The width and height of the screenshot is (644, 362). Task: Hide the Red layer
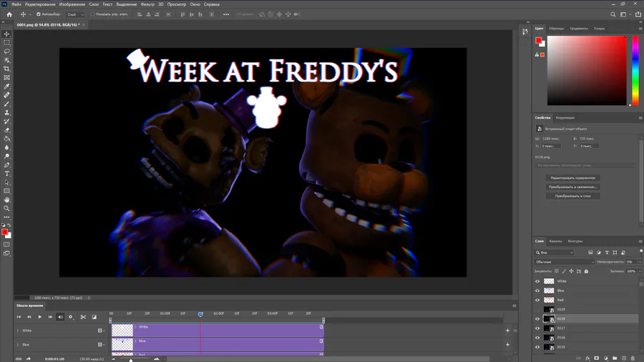(x=537, y=300)
